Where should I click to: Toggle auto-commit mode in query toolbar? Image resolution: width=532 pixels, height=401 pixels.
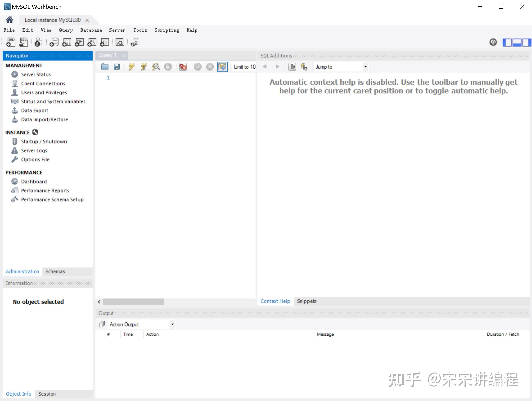click(222, 67)
